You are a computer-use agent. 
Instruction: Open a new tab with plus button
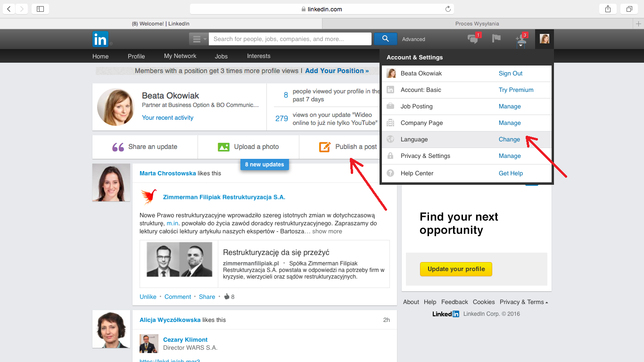click(x=639, y=24)
